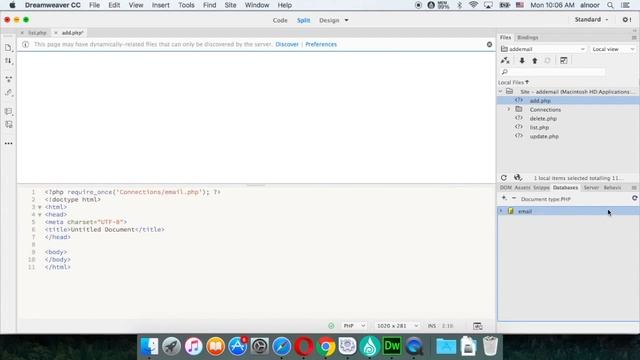Open the 1020 x 281 window size dropdown
This screenshot has width=640, height=360.
[397, 326]
